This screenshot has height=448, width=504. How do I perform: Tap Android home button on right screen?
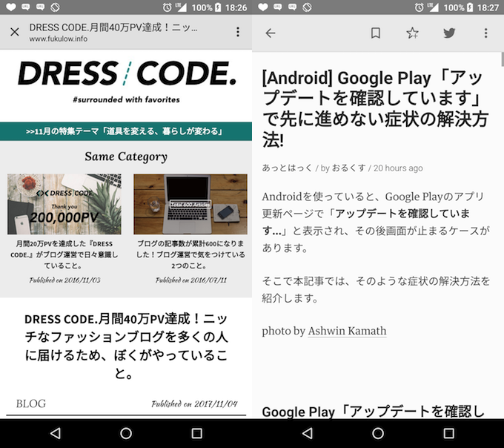point(378,433)
